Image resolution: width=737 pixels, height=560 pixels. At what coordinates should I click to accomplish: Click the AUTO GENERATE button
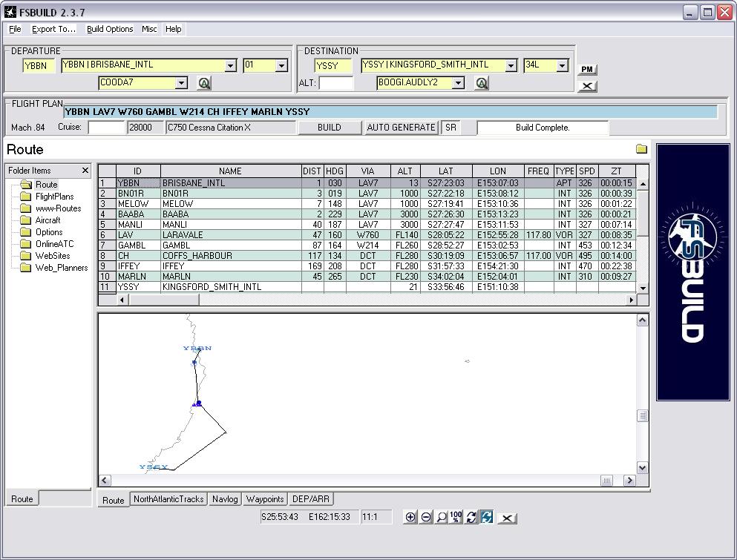[401, 128]
